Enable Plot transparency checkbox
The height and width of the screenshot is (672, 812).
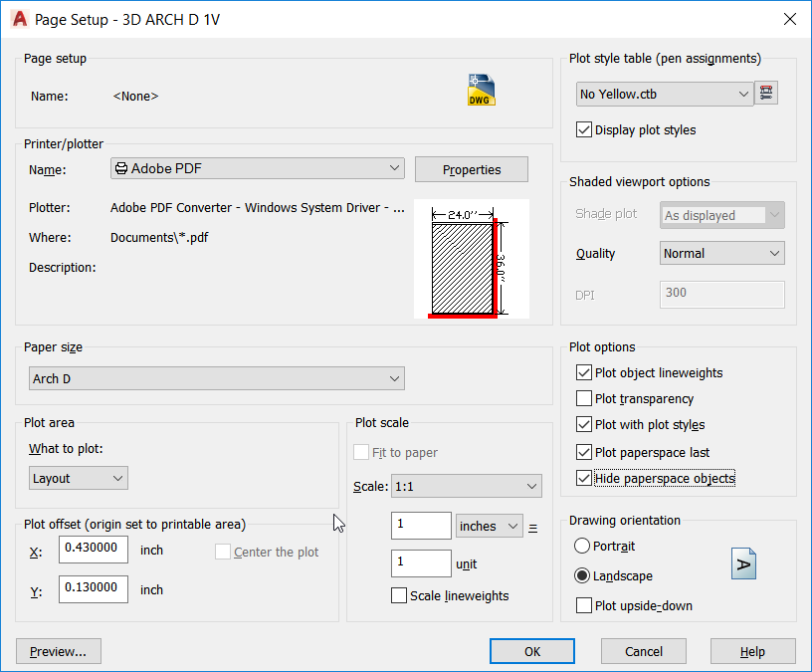583,398
